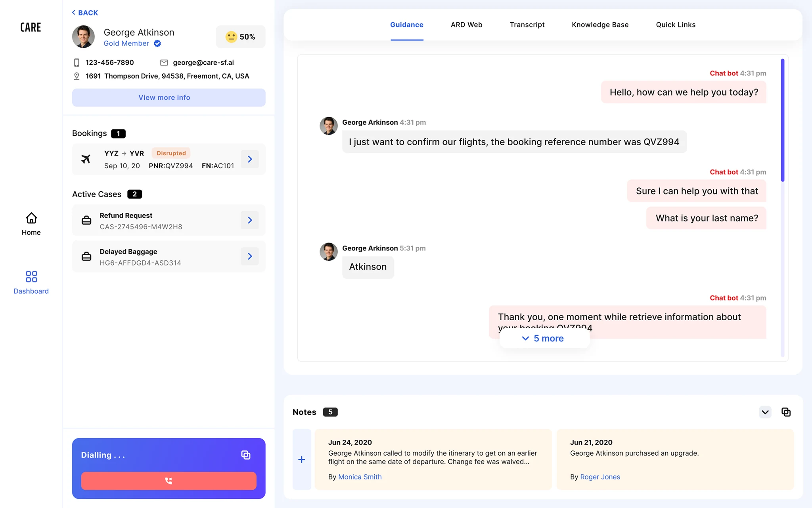812x508 pixels.
Task: Click the pop-out icon beside Notes
Action: 786,412
